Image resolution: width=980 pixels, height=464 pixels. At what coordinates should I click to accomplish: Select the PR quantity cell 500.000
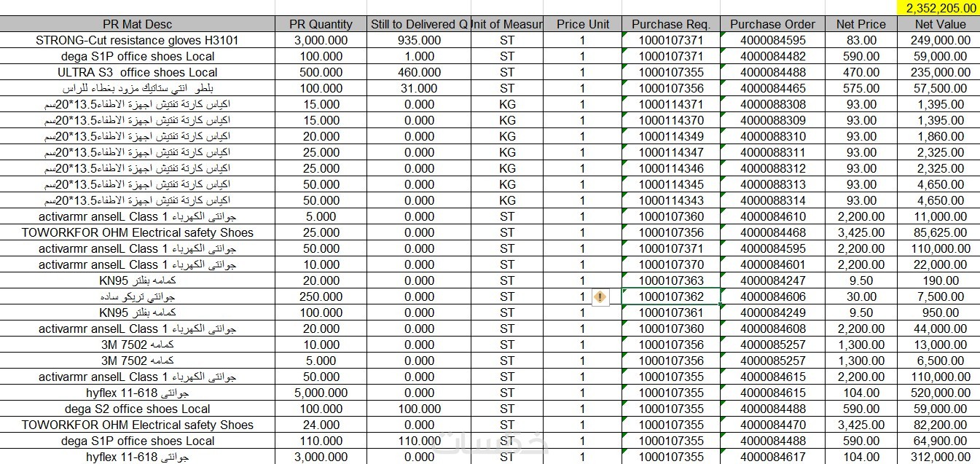[321, 72]
